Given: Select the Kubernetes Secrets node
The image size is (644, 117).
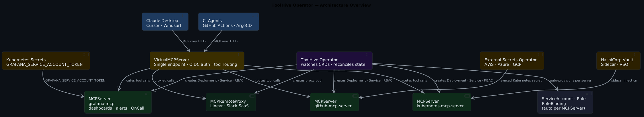Looking at the screenshot, I should coord(46,61).
